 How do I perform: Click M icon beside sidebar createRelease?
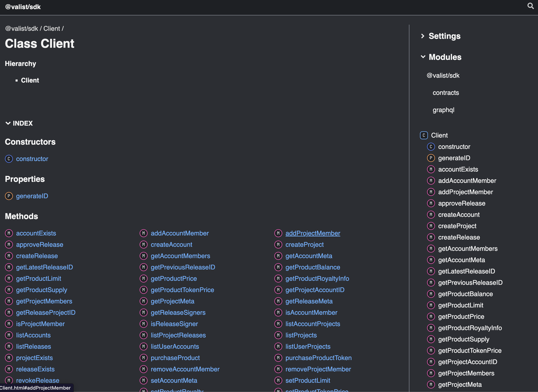(431, 237)
